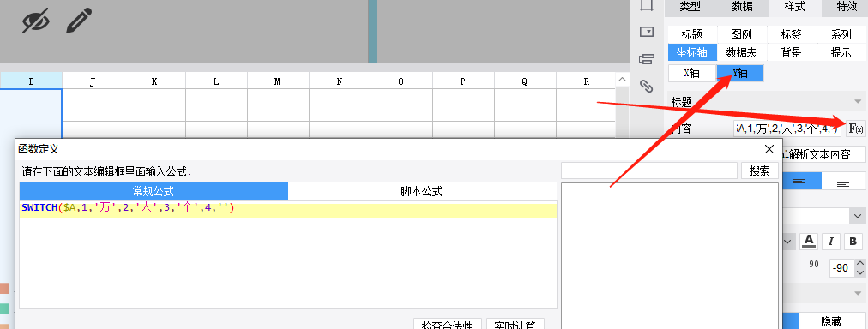Choose the X轴 axis button
Screen dimensions: 868x329
click(692, 73)
